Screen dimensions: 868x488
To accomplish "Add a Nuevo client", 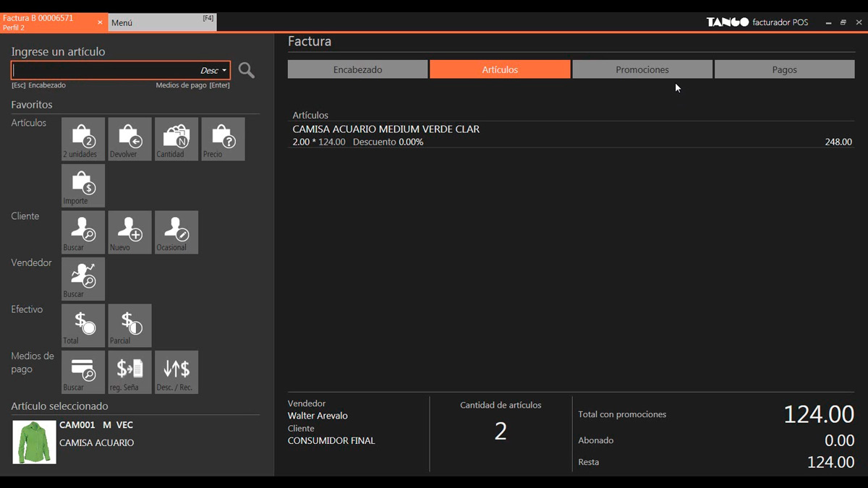I will tap(129, 232).
